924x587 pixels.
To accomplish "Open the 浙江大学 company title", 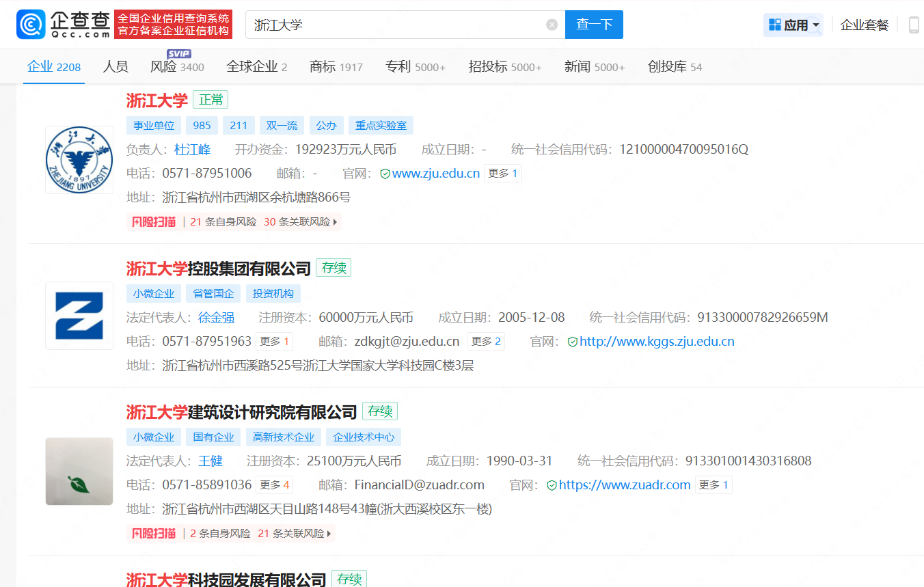I will tap(157, 100).
